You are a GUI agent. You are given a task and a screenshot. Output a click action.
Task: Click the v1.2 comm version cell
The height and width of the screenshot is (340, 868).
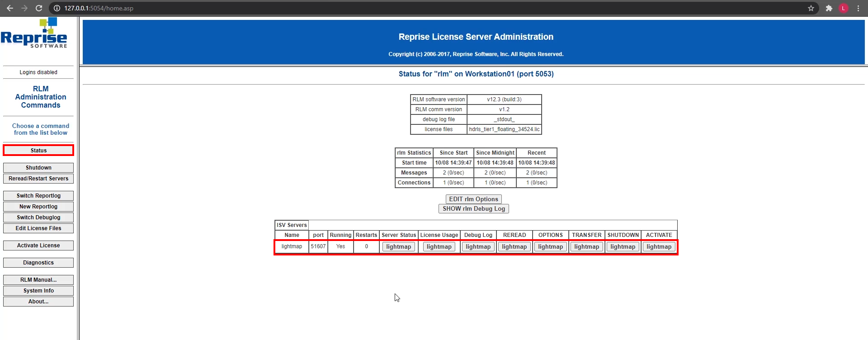[x=504, y=109]
